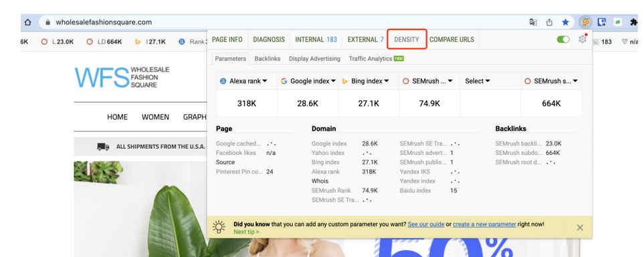Click the Alexa Rank bar item

(192, 42)
